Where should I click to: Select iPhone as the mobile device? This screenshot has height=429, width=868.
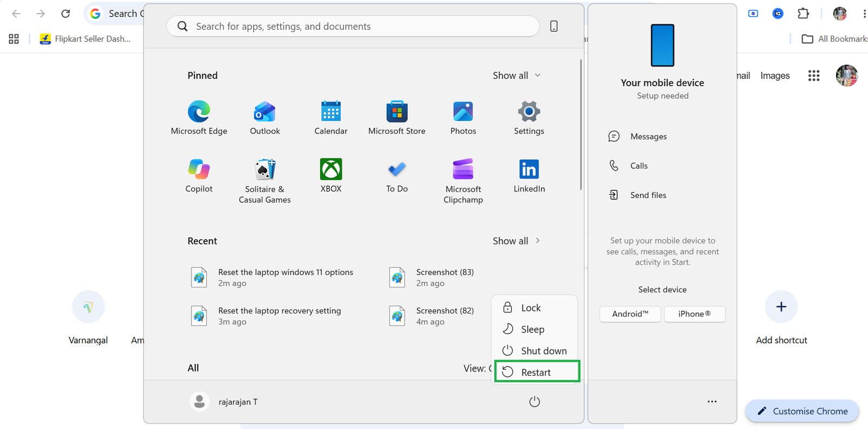[x=694, y=314]
